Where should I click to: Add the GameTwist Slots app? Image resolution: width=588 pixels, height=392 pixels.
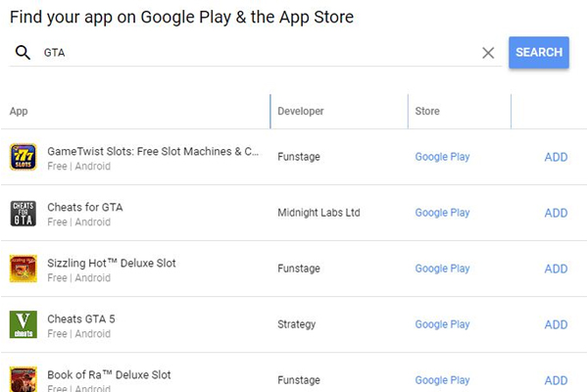[556, 157]
